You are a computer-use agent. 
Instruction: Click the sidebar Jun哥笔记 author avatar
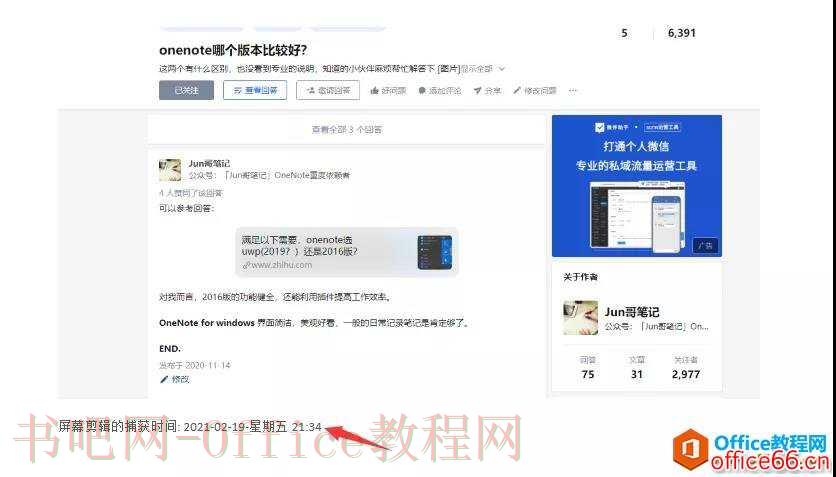tap(581, 318)
